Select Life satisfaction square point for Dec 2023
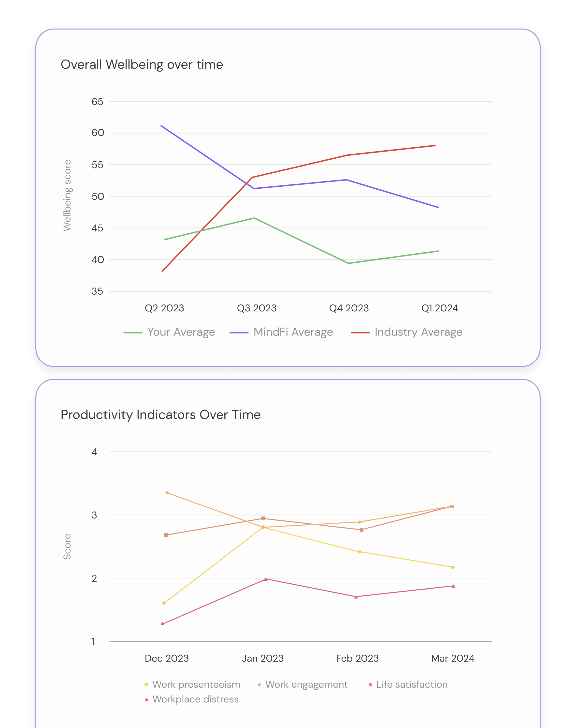Screen dimensions: 575x728 [x=166, y=535]
